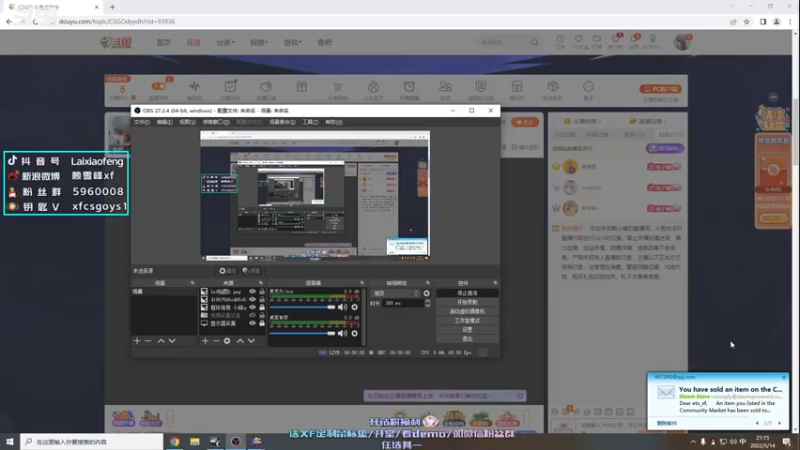Screen dimensions: 800x450
Task: Open File Explorer from the taskbar
Action: tap(195, 442)
